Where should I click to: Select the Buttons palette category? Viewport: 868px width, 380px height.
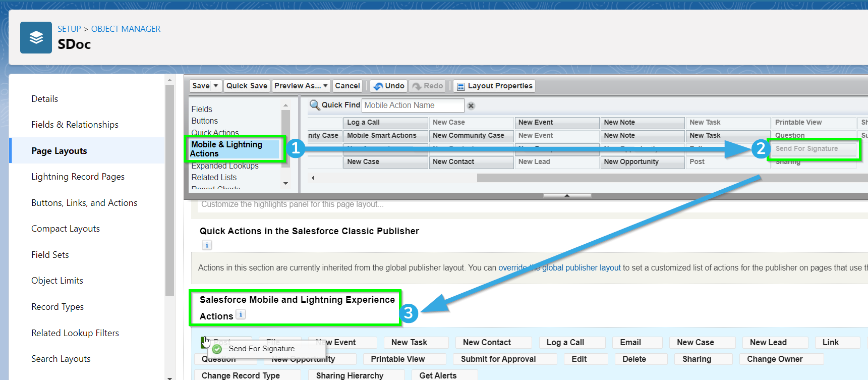(205, 121)
